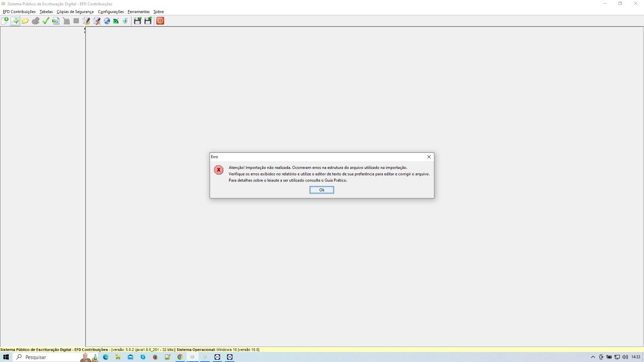This screenshot has width=644, height=362.
Task: Click the teal recycle bin toolbar icon
Action: click(125, 21)
